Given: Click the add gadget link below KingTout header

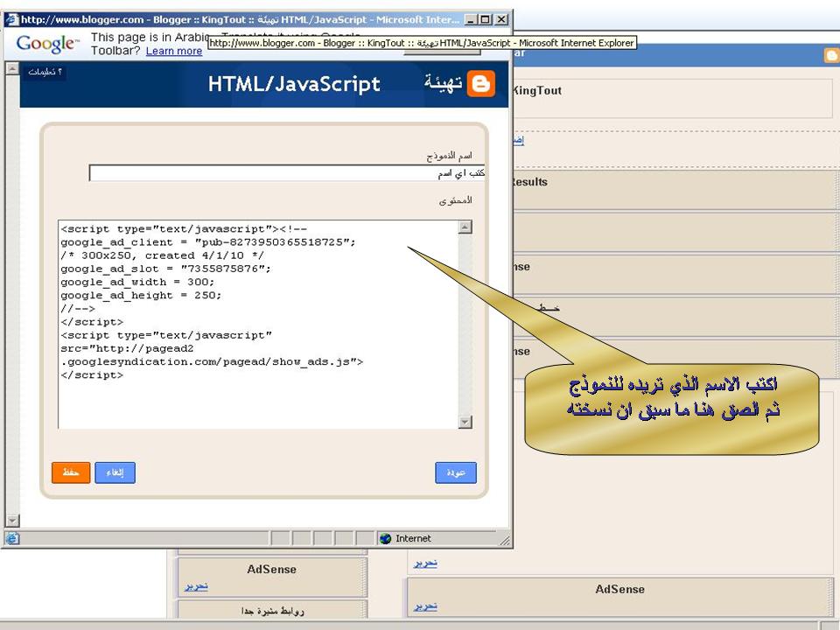Looking at the screenshot, I should pos(518,140).
